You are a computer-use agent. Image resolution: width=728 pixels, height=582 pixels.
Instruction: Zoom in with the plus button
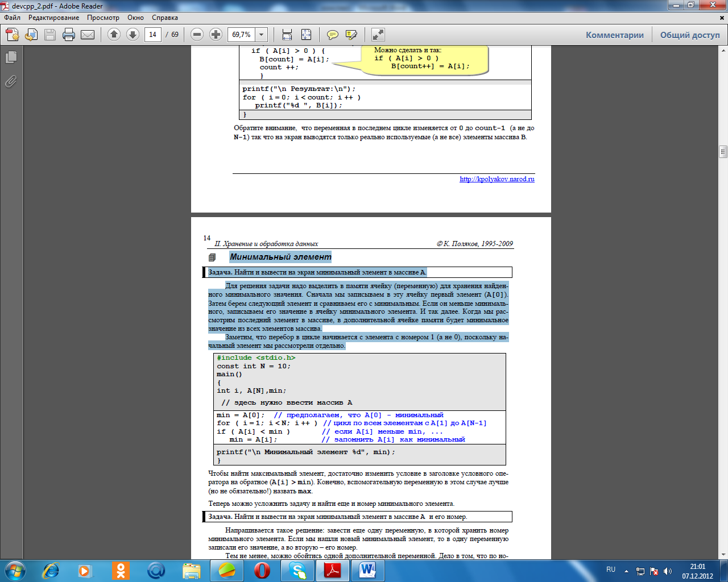[x=216, y=35]
